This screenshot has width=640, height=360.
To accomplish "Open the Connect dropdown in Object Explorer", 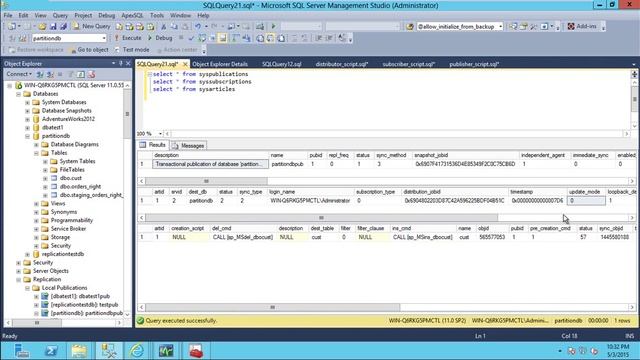I will coord(19,74).
